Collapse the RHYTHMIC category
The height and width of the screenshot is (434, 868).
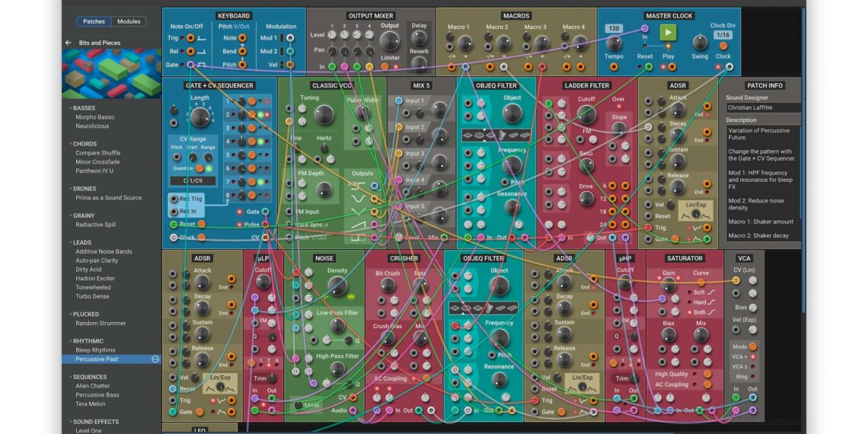[70, 342]
